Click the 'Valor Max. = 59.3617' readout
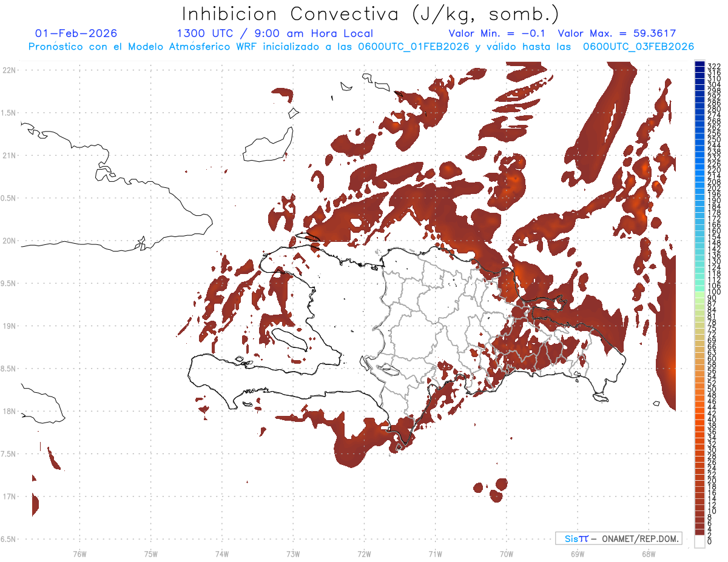The width and height of the screenshot is (728, 562). [x=617, y=33]
